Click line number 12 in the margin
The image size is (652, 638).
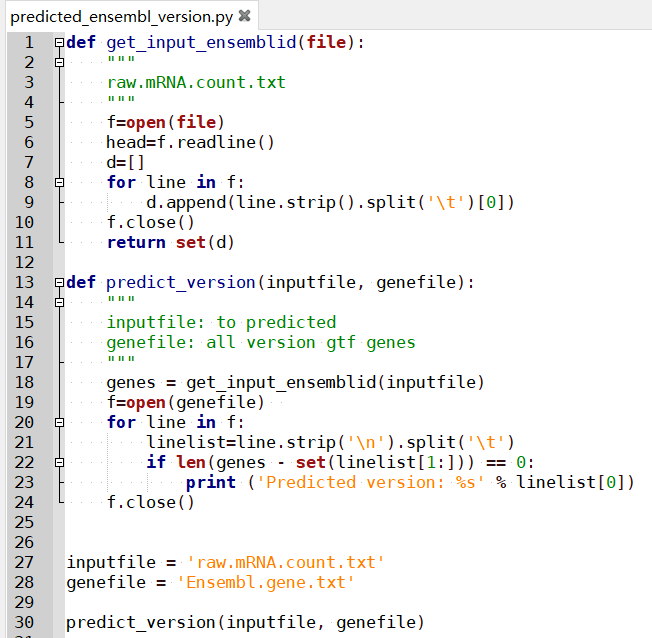[24, 262]
